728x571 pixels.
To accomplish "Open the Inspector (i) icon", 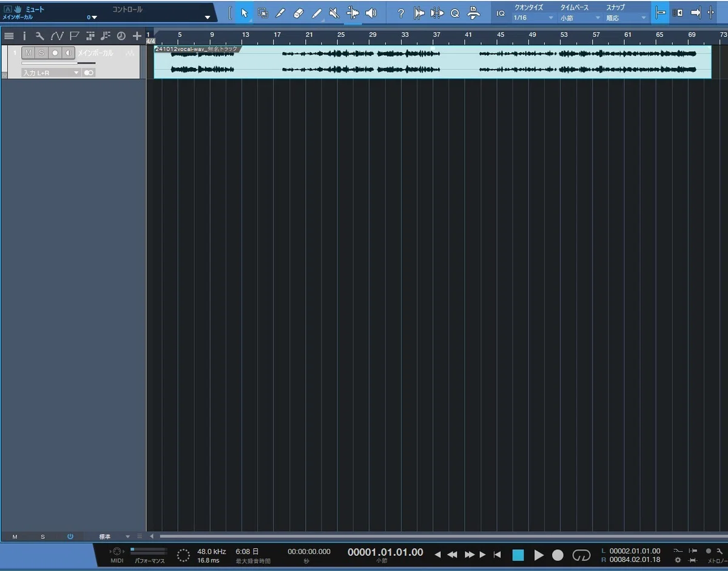I will (x=24, y=36).
